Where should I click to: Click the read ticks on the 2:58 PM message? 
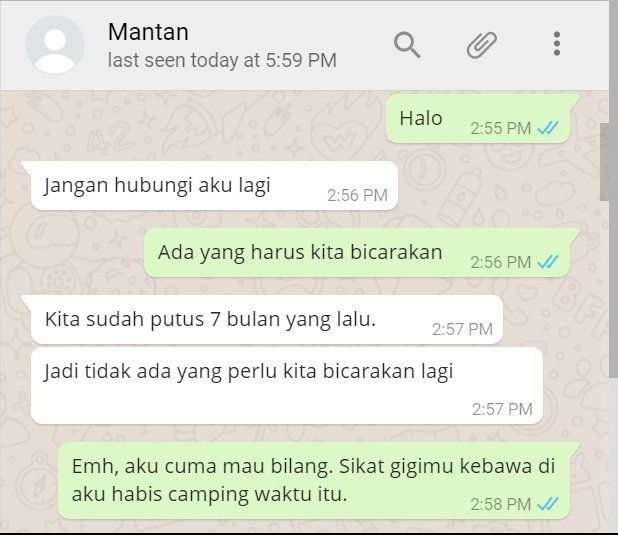point(548,503)
